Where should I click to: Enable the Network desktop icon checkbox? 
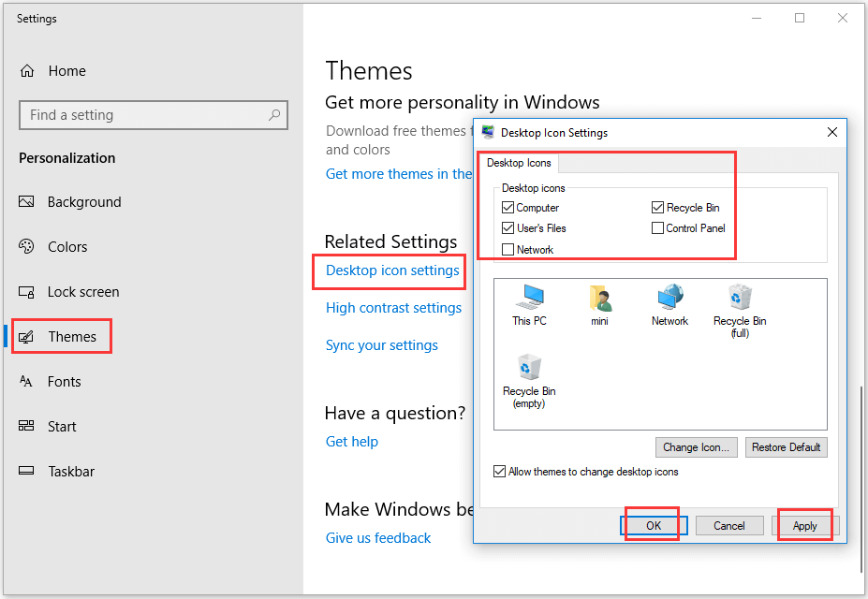point(508,249)
